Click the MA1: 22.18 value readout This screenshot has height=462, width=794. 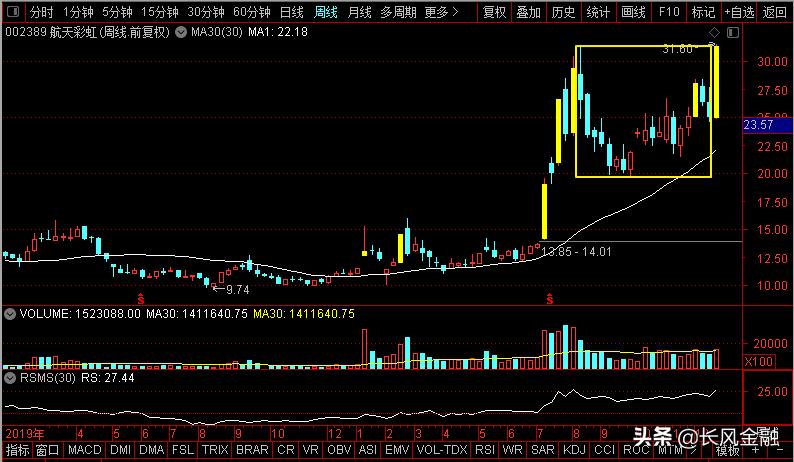click(277, 32)
